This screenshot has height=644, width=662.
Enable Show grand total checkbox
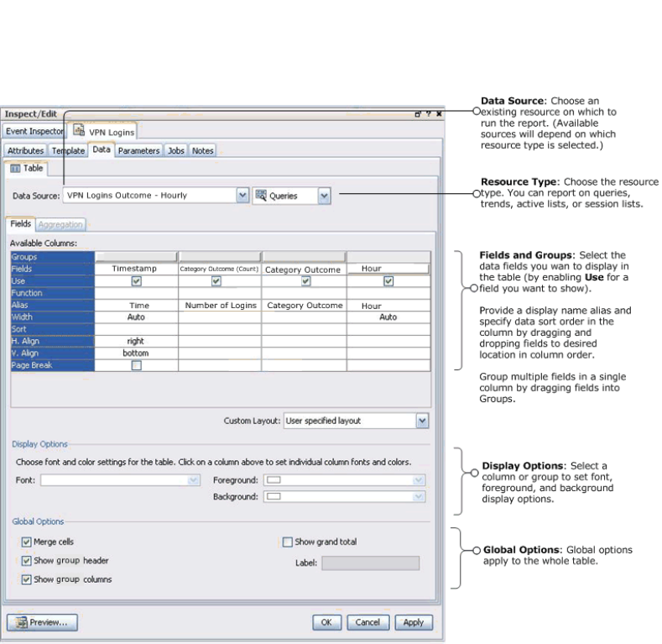pos(287,542)
